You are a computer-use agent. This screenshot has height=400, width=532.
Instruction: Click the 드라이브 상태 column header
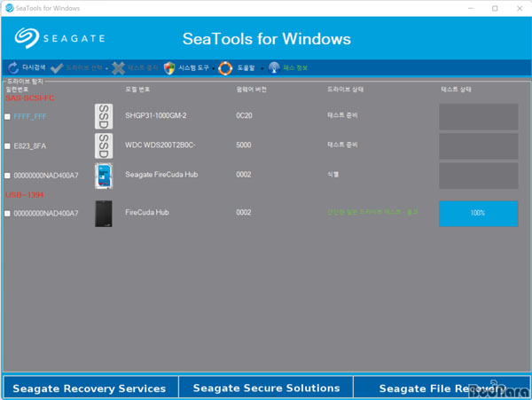point(346,90)
